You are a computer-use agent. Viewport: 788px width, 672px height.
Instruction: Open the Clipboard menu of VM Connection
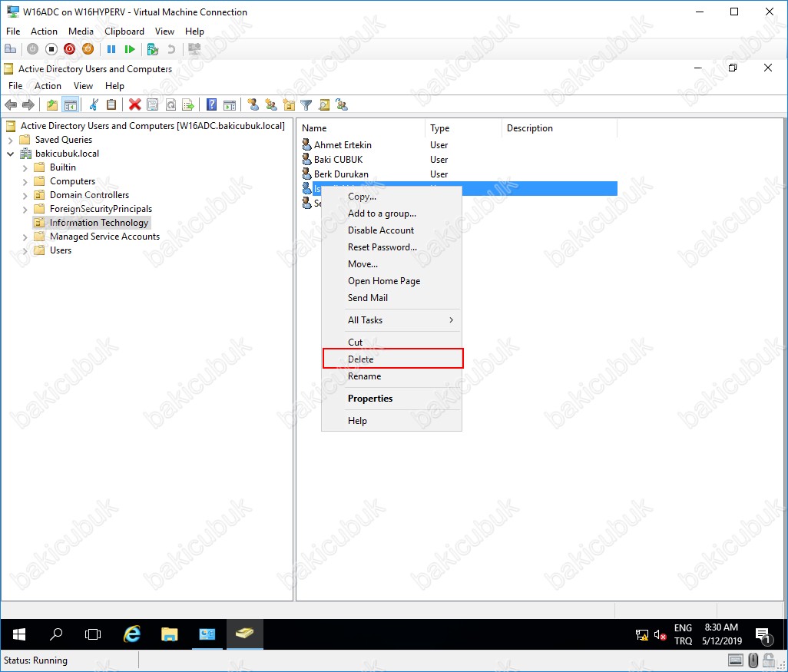pyautogui.click(x=124, y=31)
